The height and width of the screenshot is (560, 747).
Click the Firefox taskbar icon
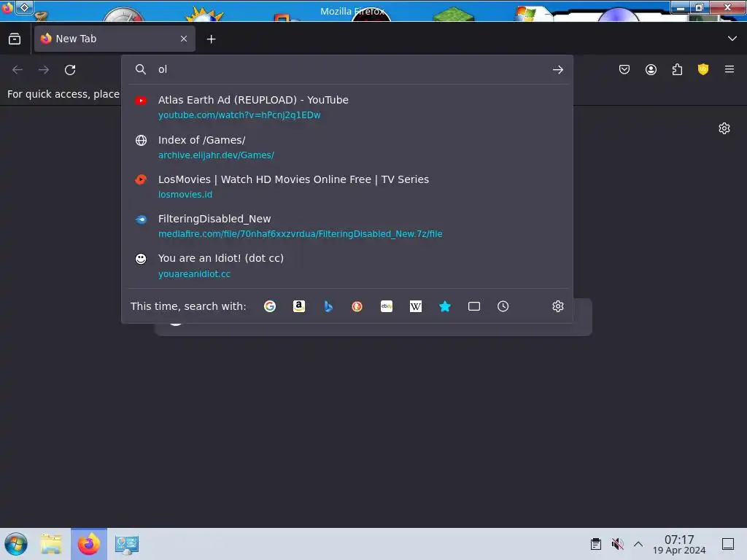coord(89,544)
